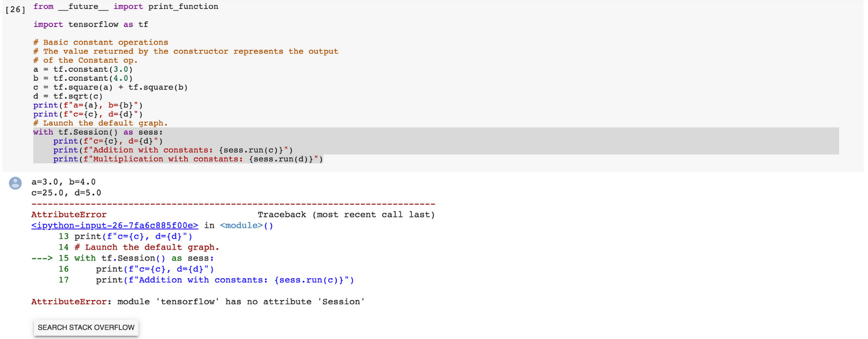The width and height of the screenshot is (868, 339).
Task: Click the arrow marker at traceback line 15
Action: coord(41,258)
